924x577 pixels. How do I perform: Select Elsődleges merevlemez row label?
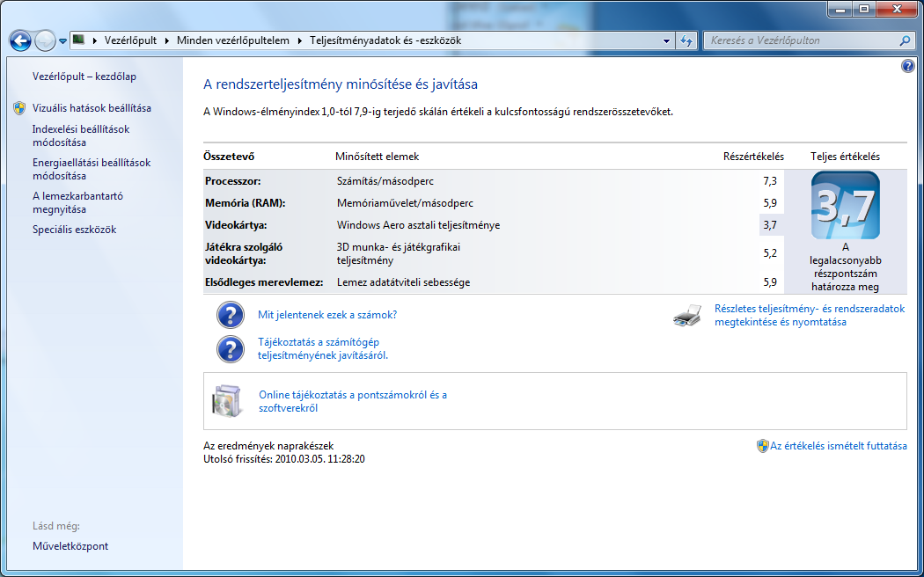pos(264,282)
